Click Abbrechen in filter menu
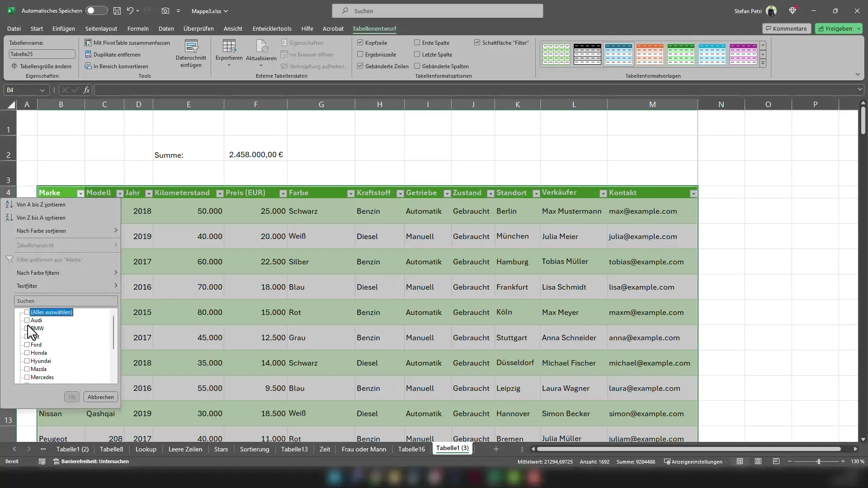The height and width of the screenshot is (488, 868). point(101,397)
